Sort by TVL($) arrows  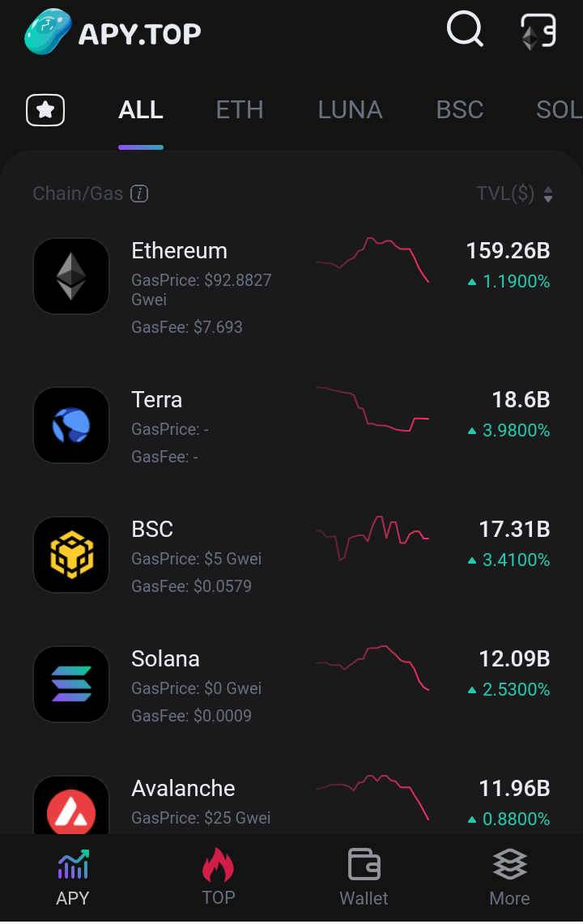tap(548, 194)
